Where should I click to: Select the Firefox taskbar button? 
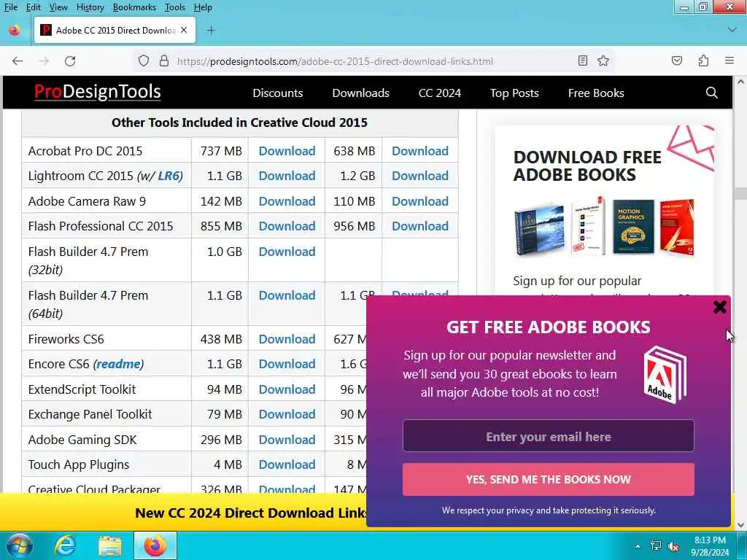point(155,545)
